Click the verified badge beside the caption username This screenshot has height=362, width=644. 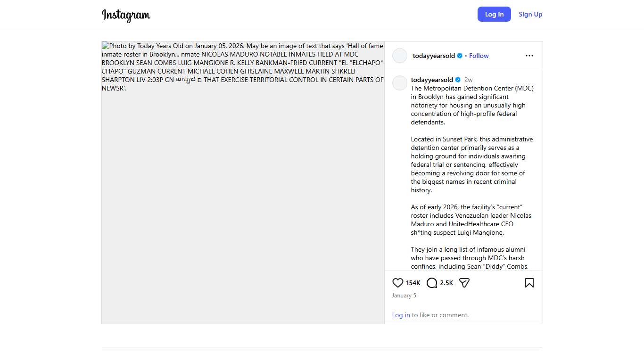[458, 80]
